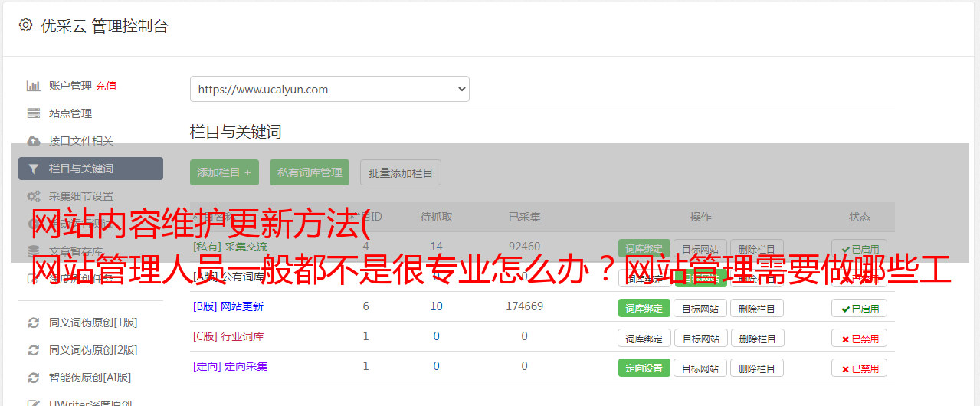Viewport: 980px width, 406px height.
Task: Open the [C版] 行业词库 column link
Action: click(228, 336)
